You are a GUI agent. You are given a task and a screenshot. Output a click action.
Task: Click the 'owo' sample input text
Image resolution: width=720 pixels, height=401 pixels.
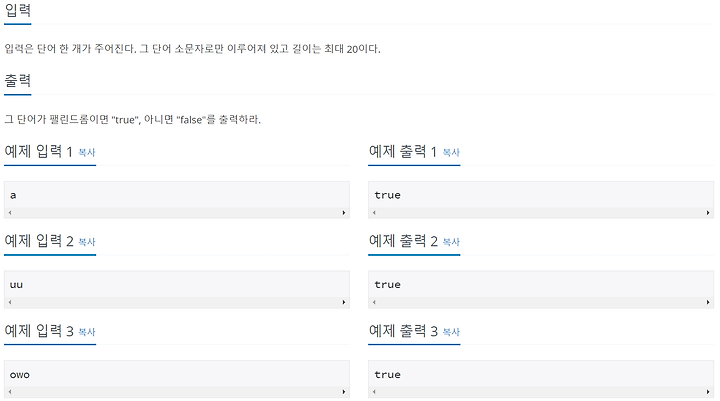tap(20, 375)
